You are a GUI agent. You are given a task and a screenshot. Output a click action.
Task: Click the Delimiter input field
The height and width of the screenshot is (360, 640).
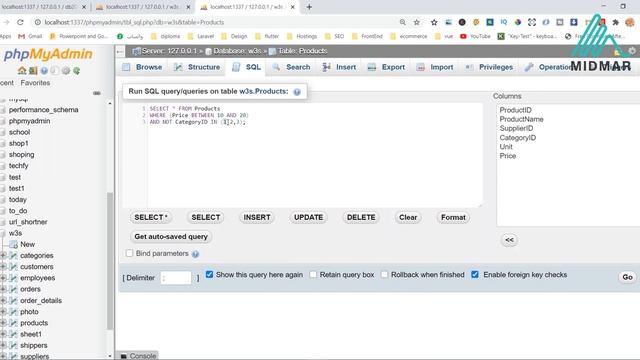click(x=176, y=278)
